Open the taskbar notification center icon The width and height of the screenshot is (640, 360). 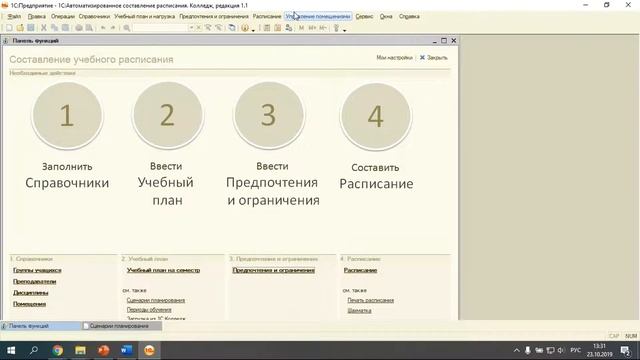[625, 350]
